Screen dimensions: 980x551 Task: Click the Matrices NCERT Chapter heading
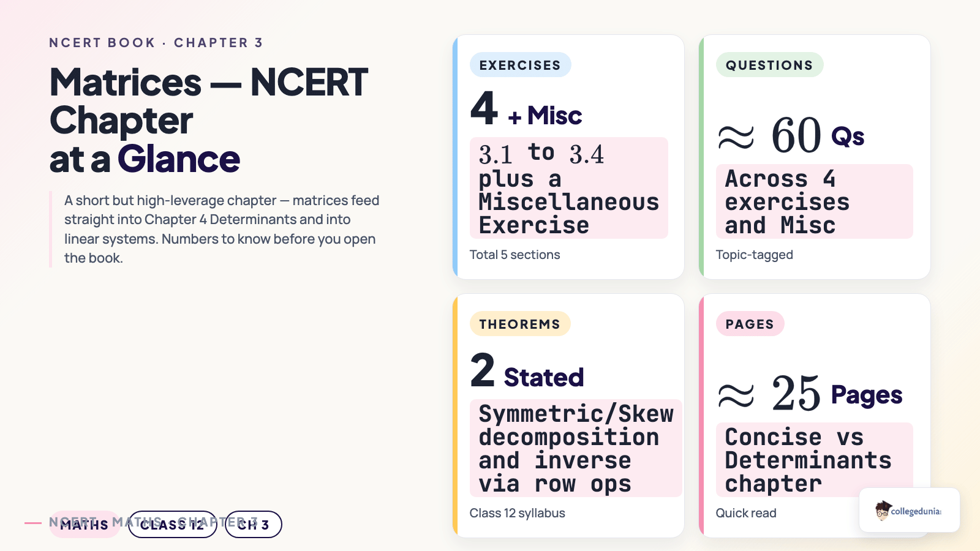[x=209, y=121]
